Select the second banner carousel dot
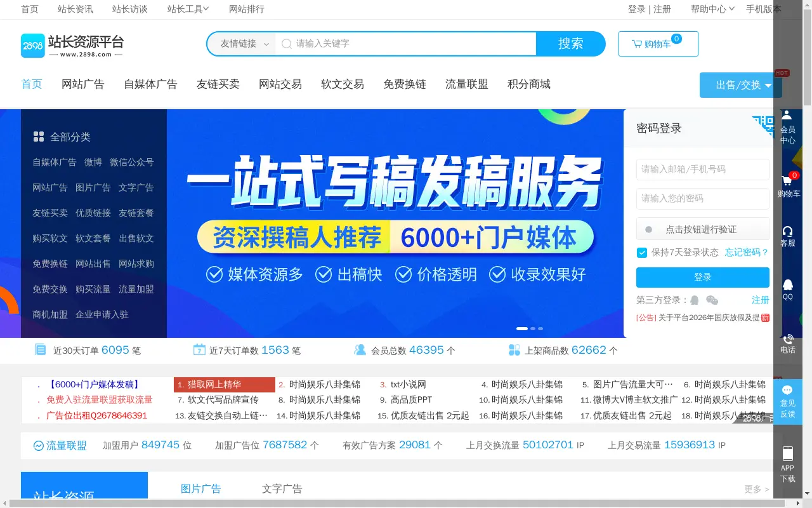The width and height of the screenshot is (812, 508). 533,328
